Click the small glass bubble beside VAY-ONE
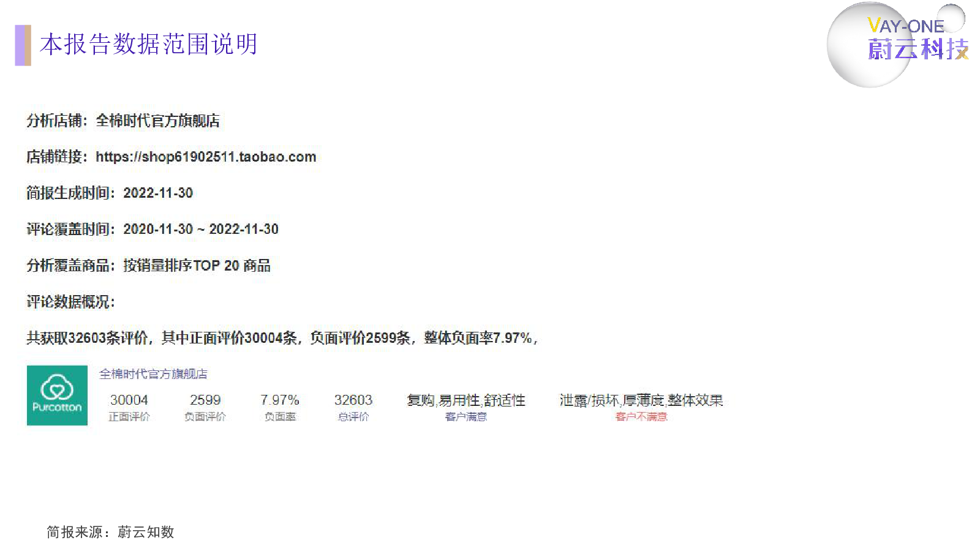 click(x=951, y=17)
